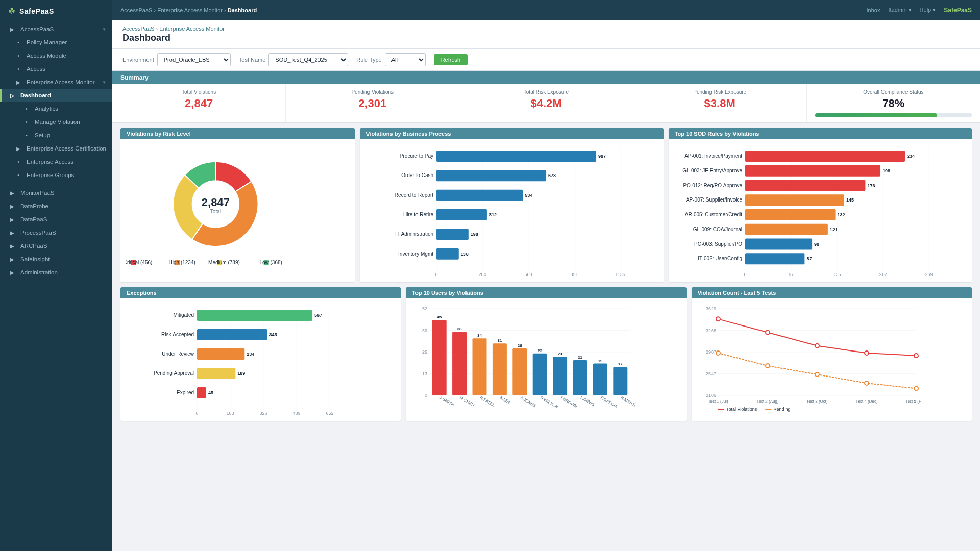This screenshot has width=980, height=551.
Task: Click the SafePaaS clover logo icon
Action: pyautogui.click(x=12, y=11)
